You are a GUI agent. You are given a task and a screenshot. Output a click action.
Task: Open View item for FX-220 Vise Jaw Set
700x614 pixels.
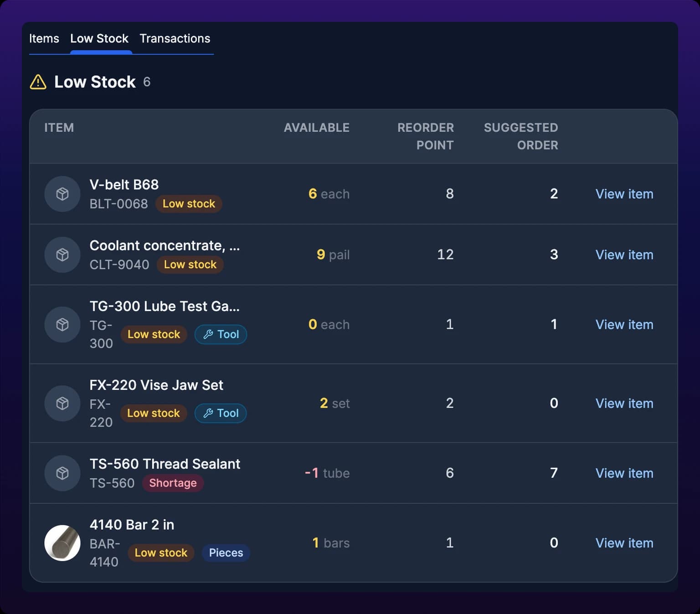point(624,403)
